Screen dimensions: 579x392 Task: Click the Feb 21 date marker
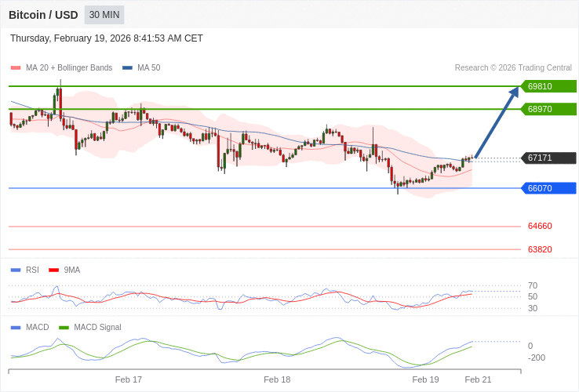pos(478,379)
